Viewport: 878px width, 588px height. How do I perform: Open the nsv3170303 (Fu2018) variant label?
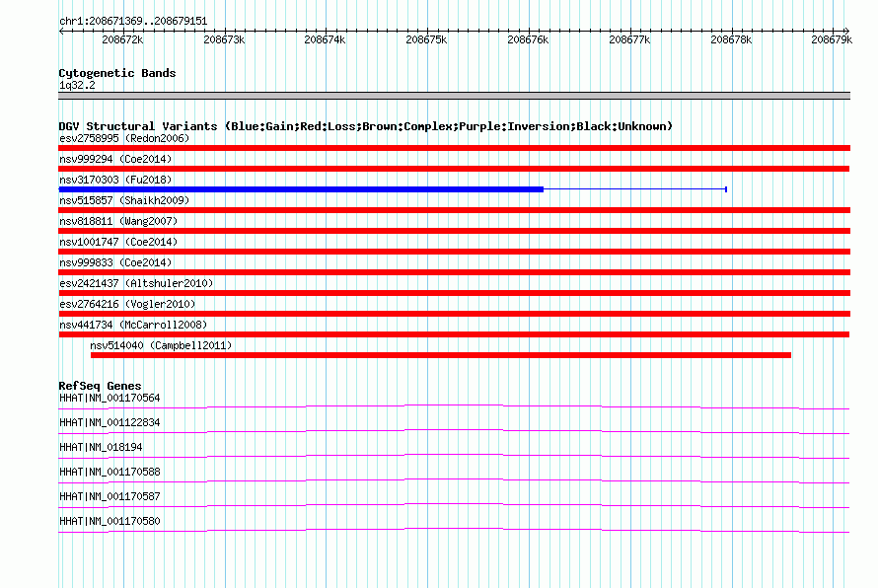point(115,180)
